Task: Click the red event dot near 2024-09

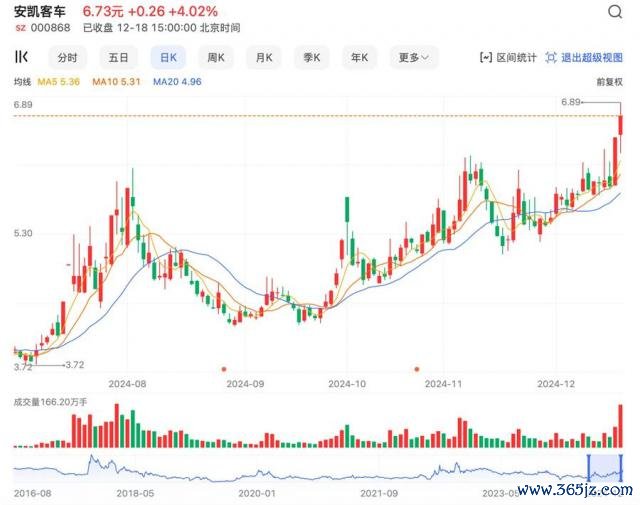Action: (x=224, y=369)
